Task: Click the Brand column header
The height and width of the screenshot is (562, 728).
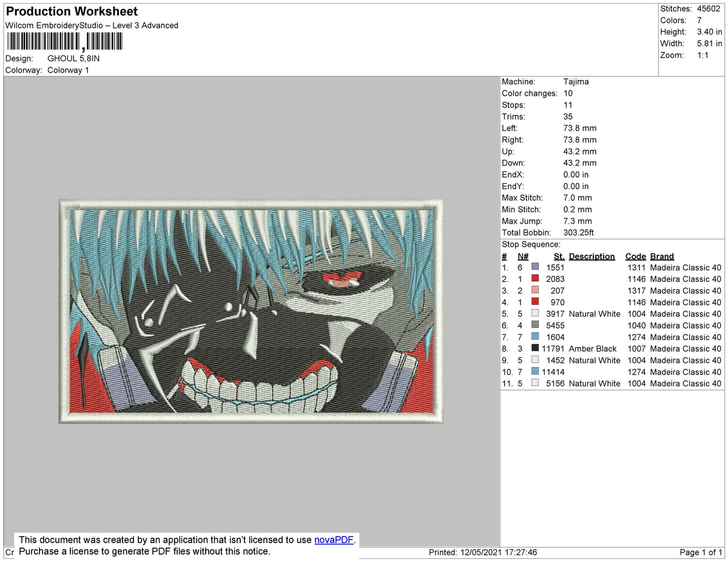Action: click(x=662, y=256)
